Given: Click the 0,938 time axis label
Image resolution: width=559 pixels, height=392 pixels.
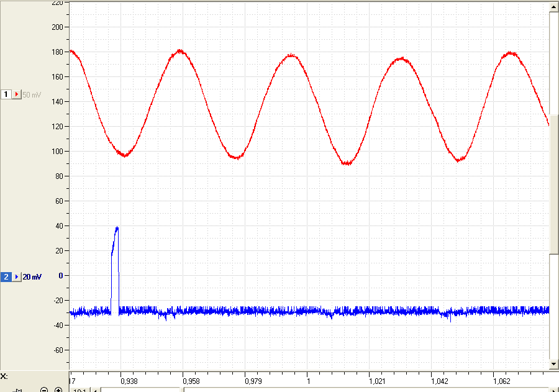Looking at the screenshot, I should [x=129, y=381].
